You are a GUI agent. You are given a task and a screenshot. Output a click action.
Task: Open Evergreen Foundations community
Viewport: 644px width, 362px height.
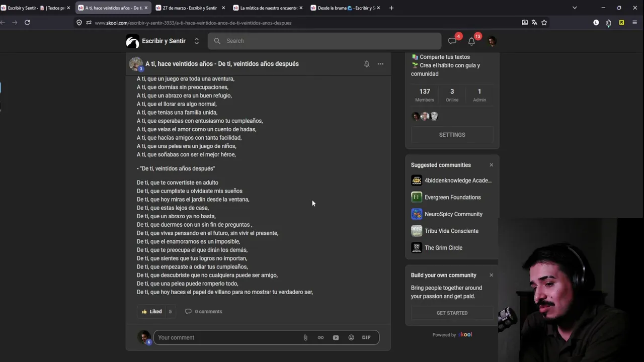coord(446,197)
